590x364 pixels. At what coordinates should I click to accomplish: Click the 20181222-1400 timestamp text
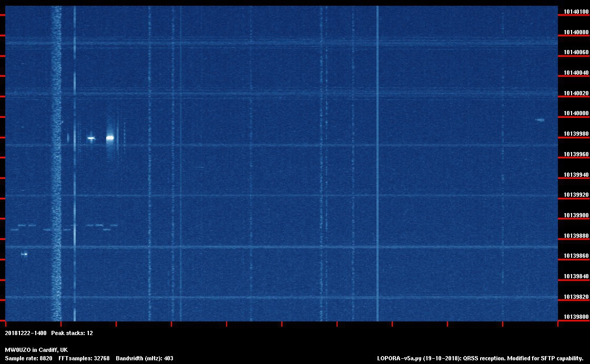coord(26,333)
